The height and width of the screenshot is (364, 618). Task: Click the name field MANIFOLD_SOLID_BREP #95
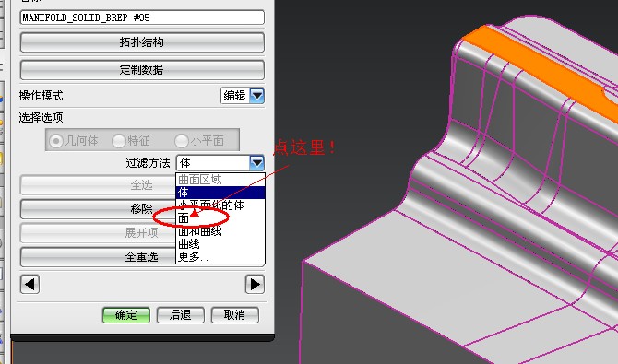142,18
